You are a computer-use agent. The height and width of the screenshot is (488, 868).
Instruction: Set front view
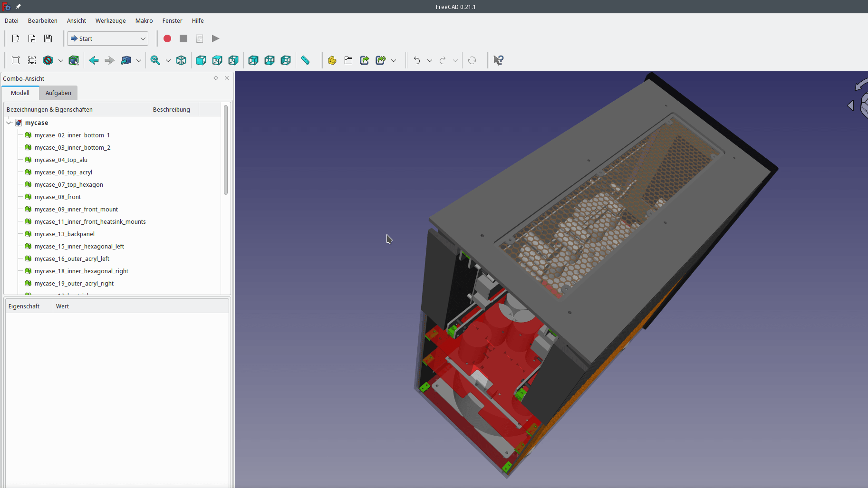(201, 60)
